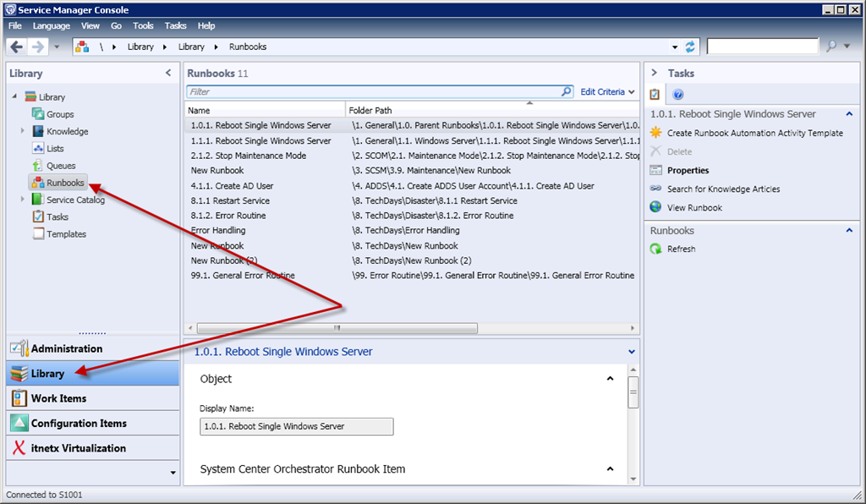Select the Runbooks node in Library tree
This screenshot has width=866, height=504.
click(64, 183)
